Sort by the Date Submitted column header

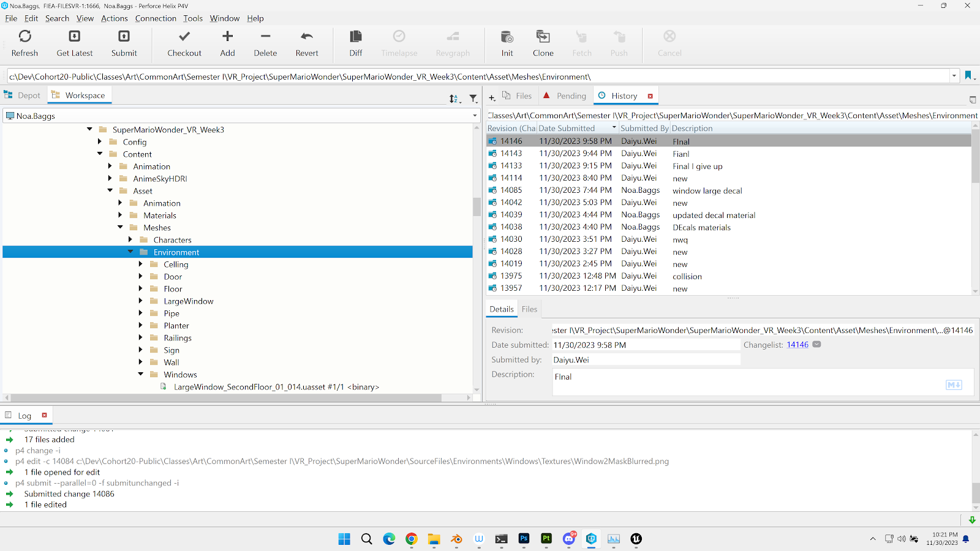click(577, 128)
